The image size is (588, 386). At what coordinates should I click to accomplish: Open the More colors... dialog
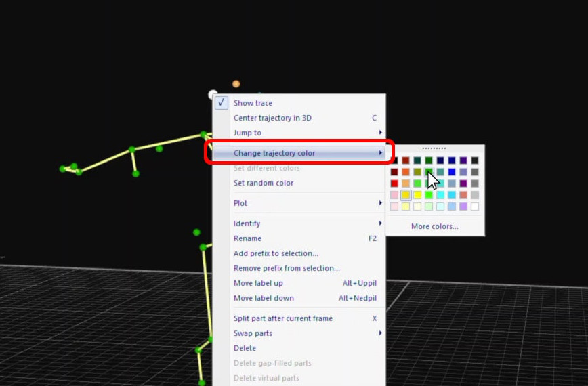point(434,226)
